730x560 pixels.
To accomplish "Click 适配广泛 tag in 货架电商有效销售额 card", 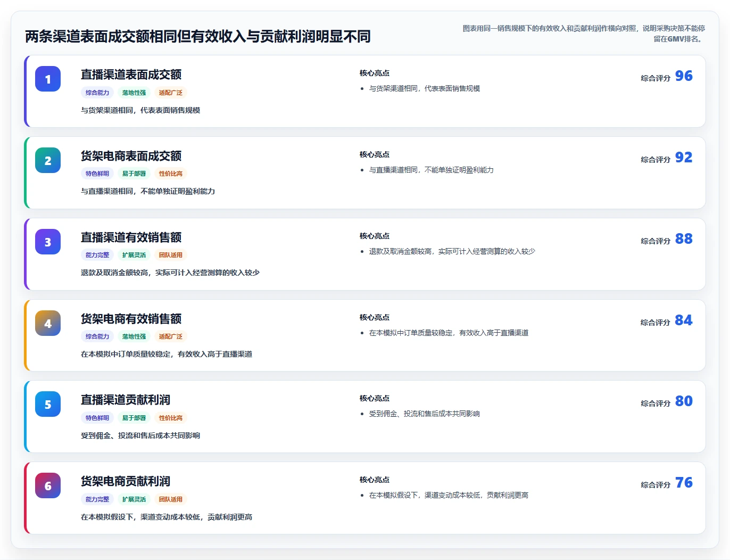I will [x=171, y=336].
